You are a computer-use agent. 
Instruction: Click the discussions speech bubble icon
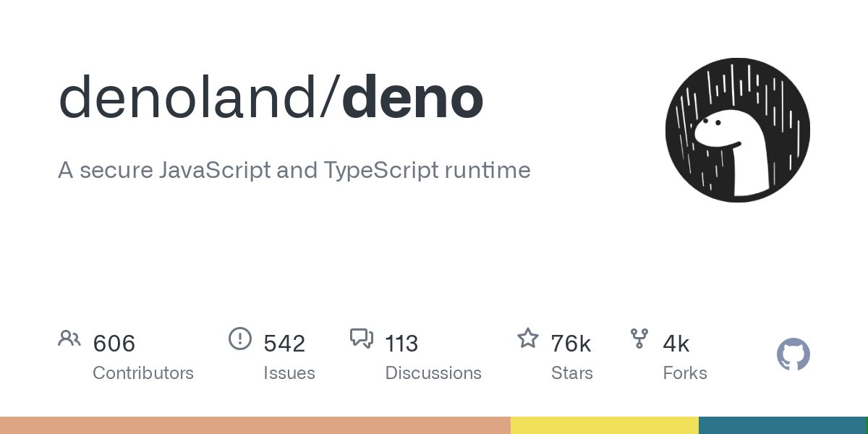pos(361,338)
